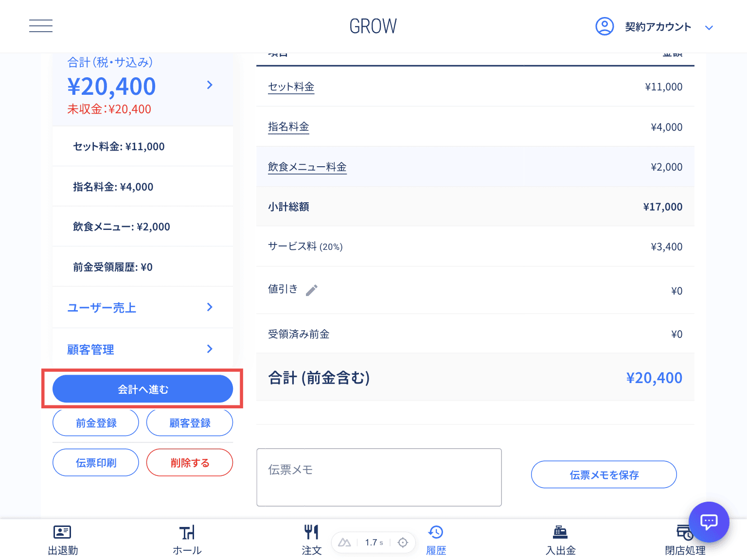The height and width of the screenshot is (560, 747).
Task: Open the chat support bubble
Action: [709, 522]
